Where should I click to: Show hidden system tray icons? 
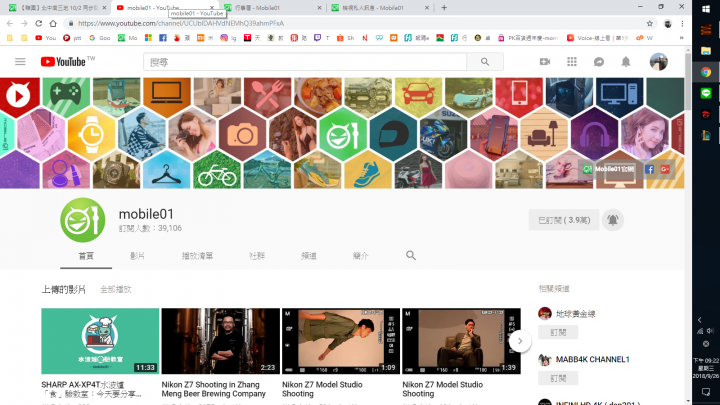pos(700,320)
